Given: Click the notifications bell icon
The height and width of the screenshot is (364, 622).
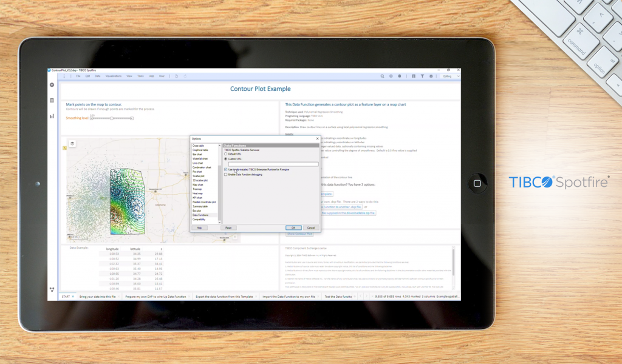Looking at the screenshot, I should [x=400, y=76].
